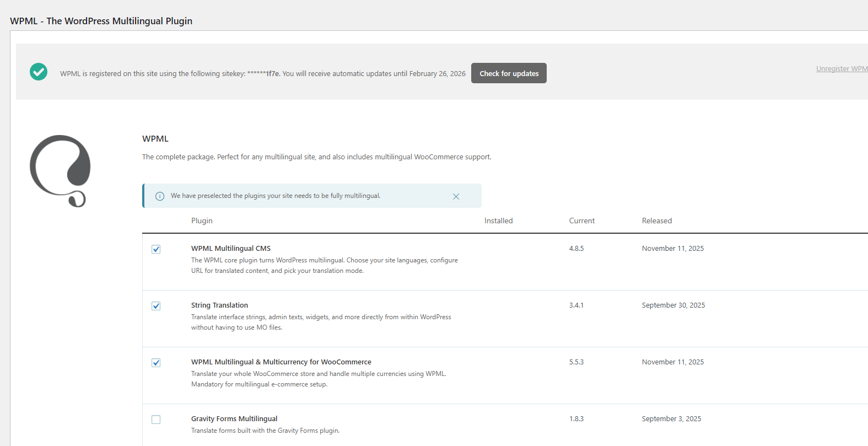This screenshot has width=868, height=446.
Task: Click the String Translation plugin title
Action: coord(219,305)
